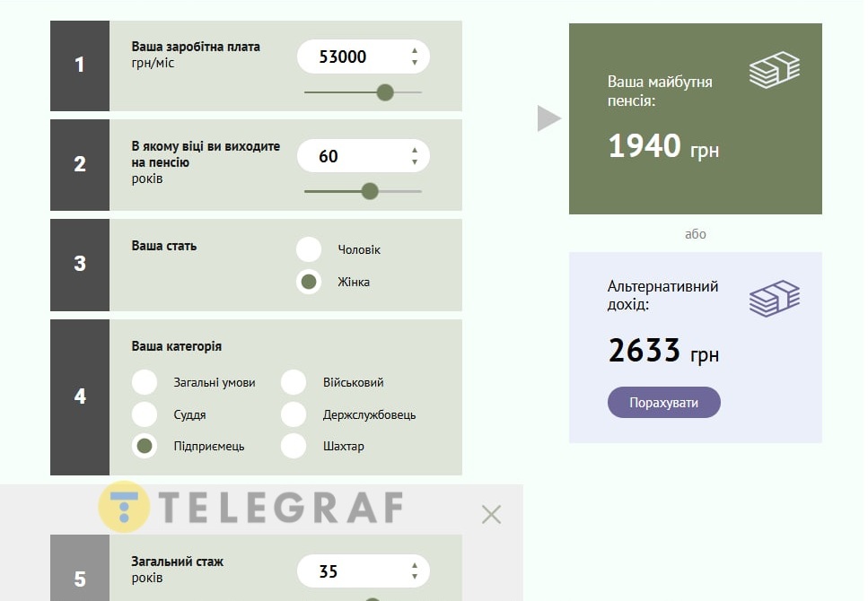Choose the Шахтар category

pos(294,446)
